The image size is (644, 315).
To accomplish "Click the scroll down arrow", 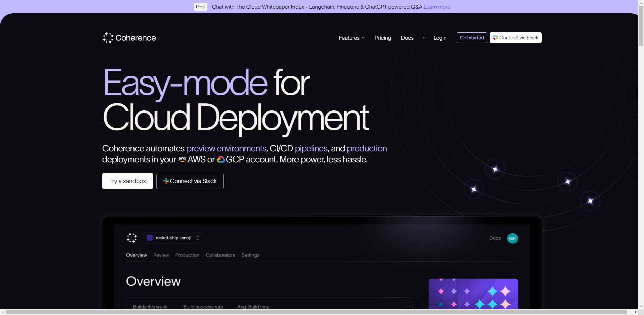I will (x=641, y=307).
